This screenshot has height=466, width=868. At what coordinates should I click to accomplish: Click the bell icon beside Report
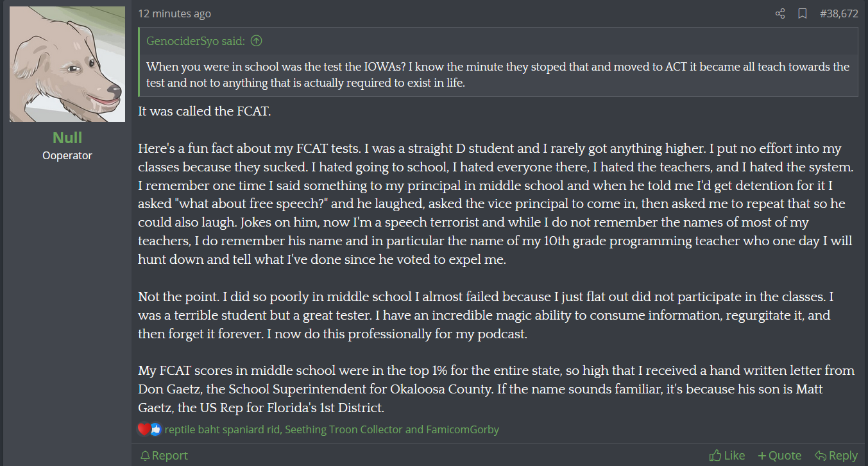pos(145,455)
